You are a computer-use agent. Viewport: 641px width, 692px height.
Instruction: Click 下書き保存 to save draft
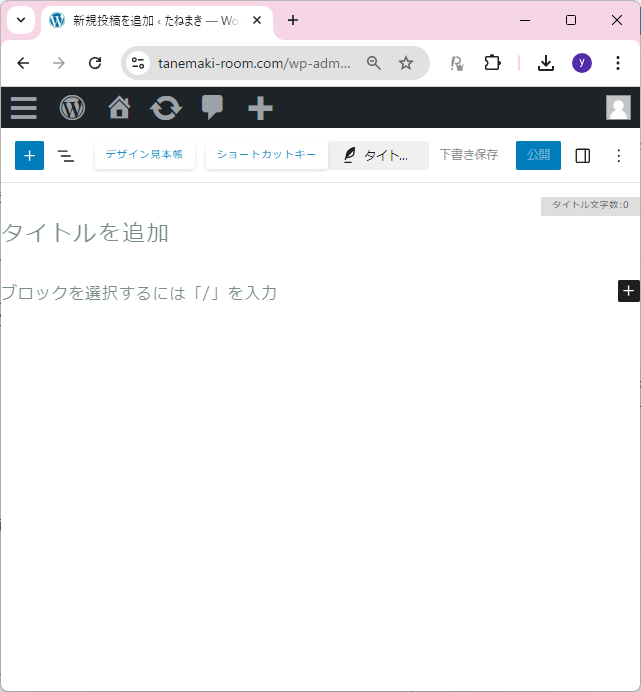point(468,155)
